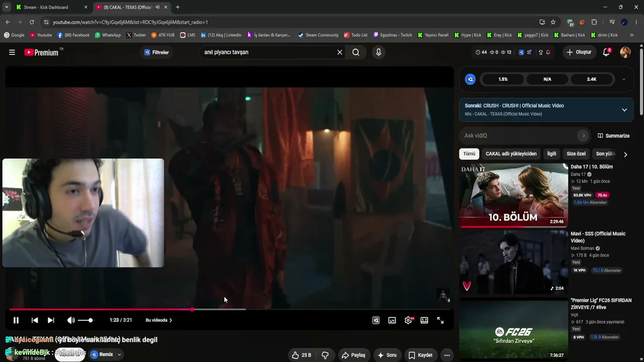
Task: Open a new browser tab
Action: point(178,7)
